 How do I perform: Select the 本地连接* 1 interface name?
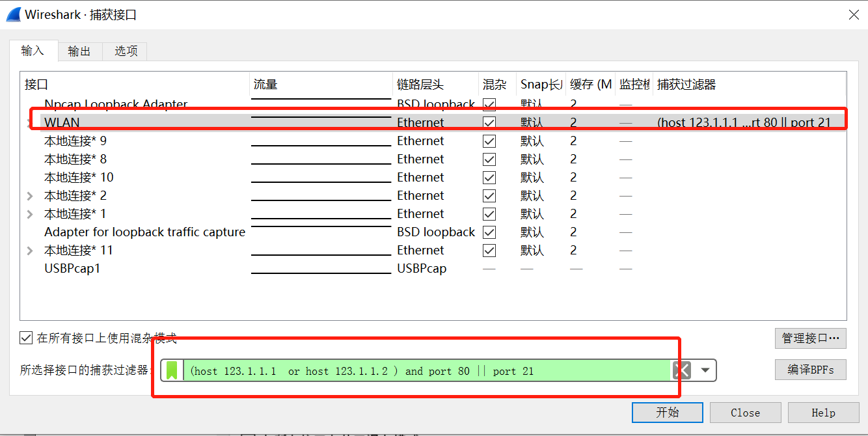click(x=75, y=213)
